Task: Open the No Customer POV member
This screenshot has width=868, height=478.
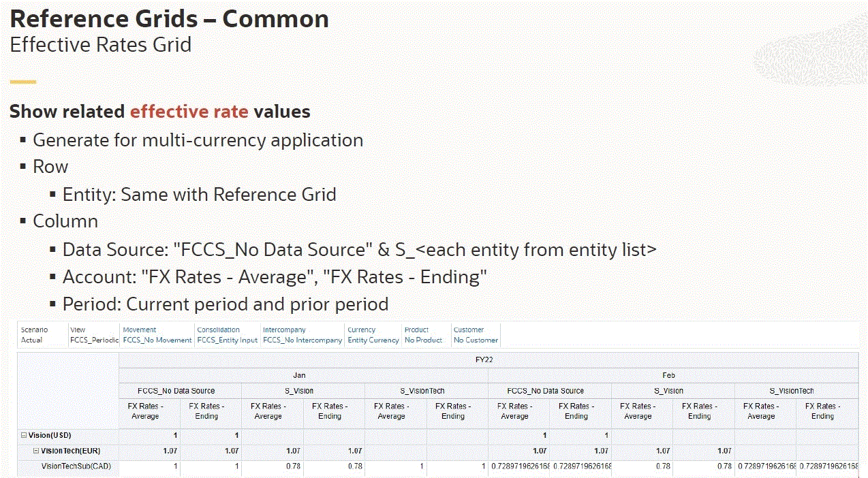Action: (x=476, y=340)
